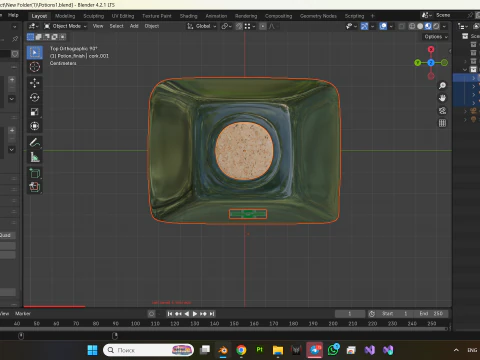Switch perspective/orthographic grid icon
Viewport: 480px width, 360px height.
(442, 123)
